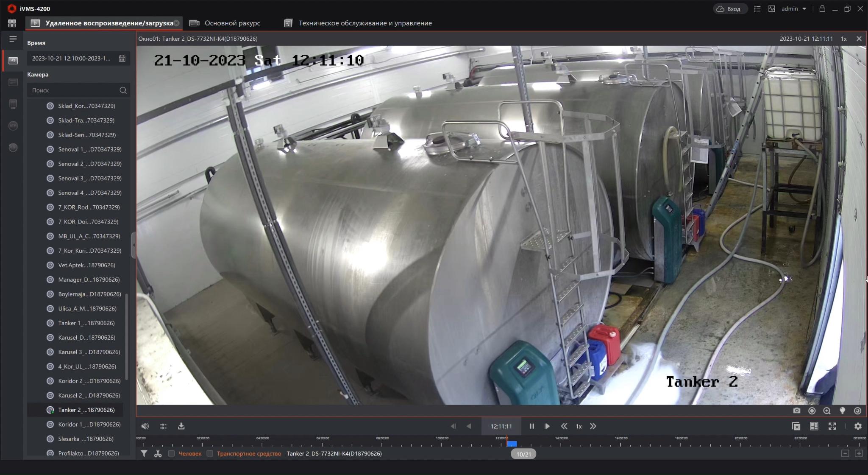Click the camera search magnifier icon
The image size is (868, 475).
point(123,90)
